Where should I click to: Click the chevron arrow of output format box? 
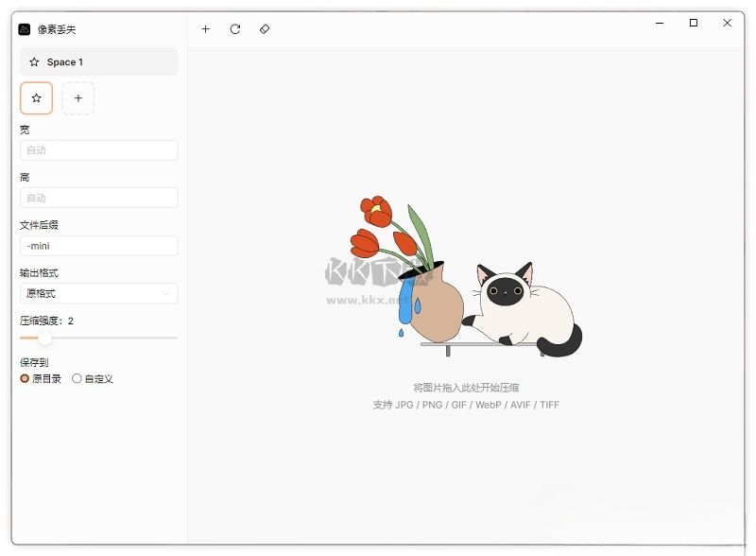[x=166, y=293]
